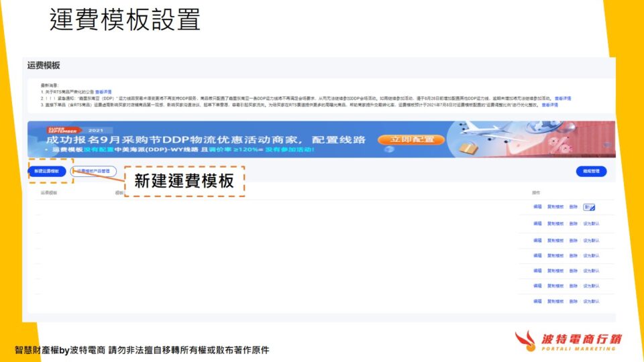Click 复制模板 in the fourth template row

[555, 256]
